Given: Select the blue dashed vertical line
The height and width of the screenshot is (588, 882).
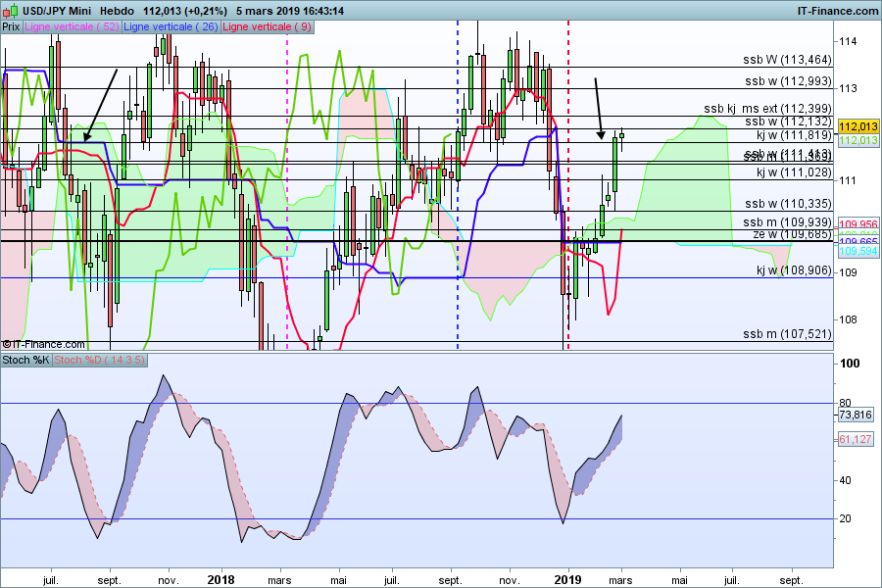Looking at the screenshot, I should [x=458, y=196].
